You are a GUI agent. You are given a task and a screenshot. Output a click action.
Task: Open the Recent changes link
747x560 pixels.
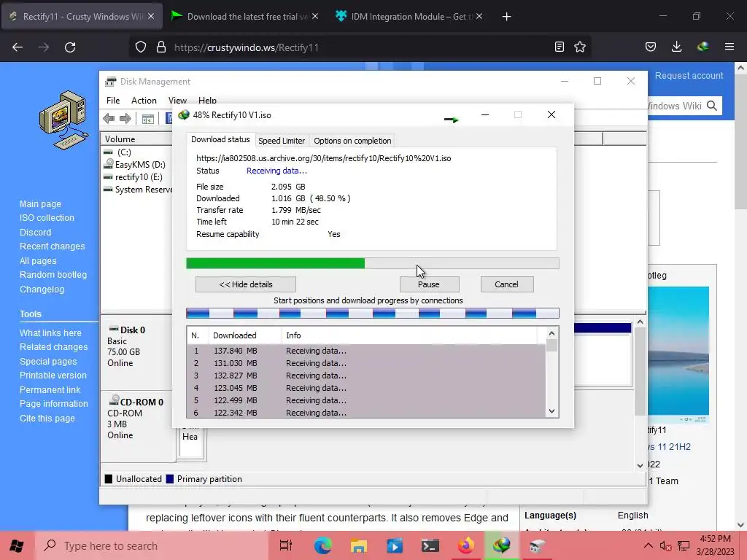coord(52,246)
